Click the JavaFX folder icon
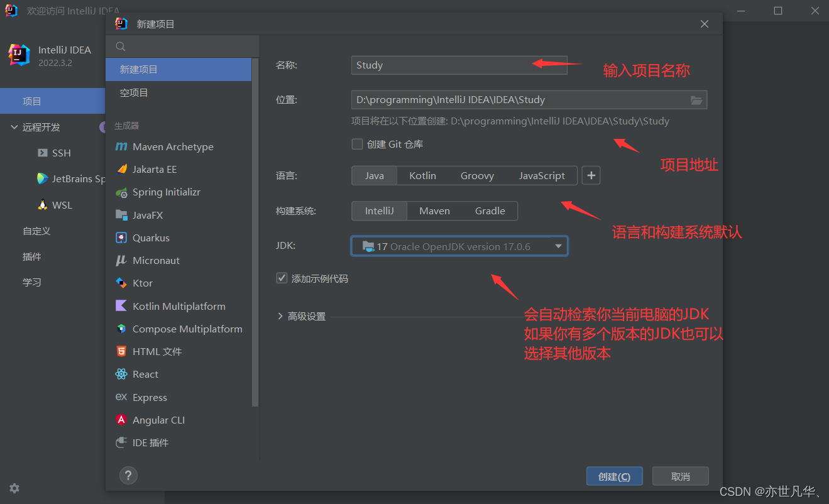This screenshot has width=829, height=504. [x=121, y=215]
